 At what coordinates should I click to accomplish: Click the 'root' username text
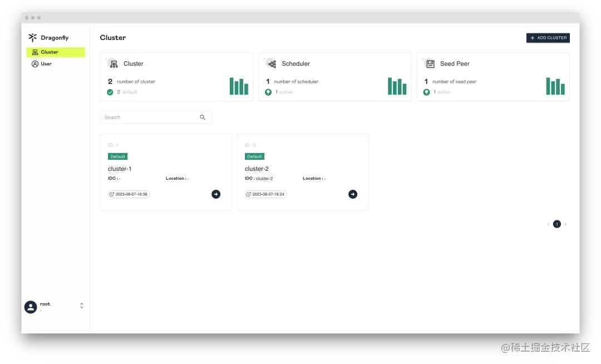[x=45, y=304]
